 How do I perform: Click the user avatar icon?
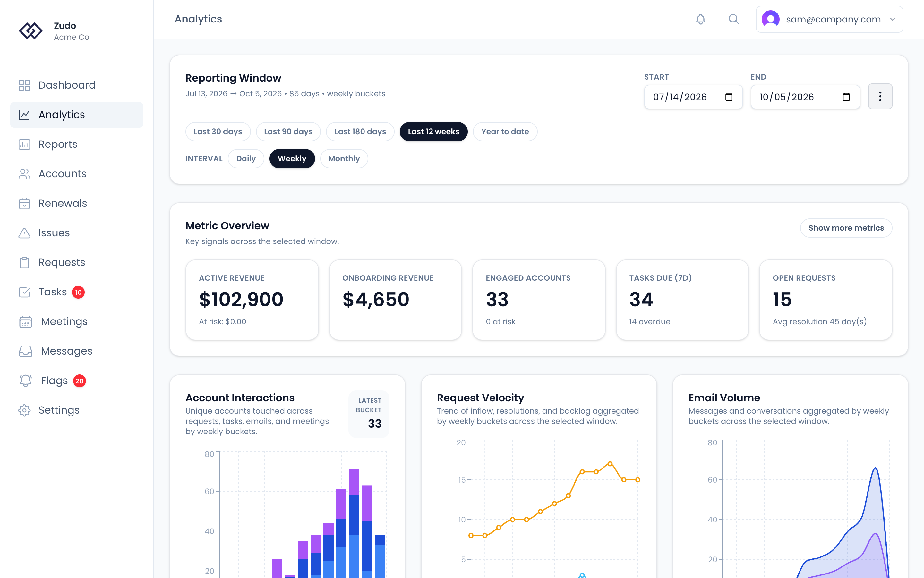coord(770,19)
